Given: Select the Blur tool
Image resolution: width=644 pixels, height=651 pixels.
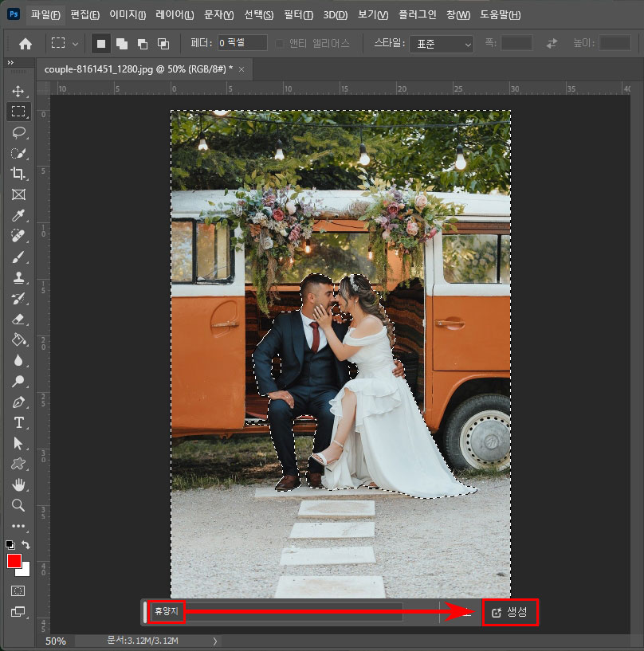Looking at the screenshot, I should coord(18,360).
